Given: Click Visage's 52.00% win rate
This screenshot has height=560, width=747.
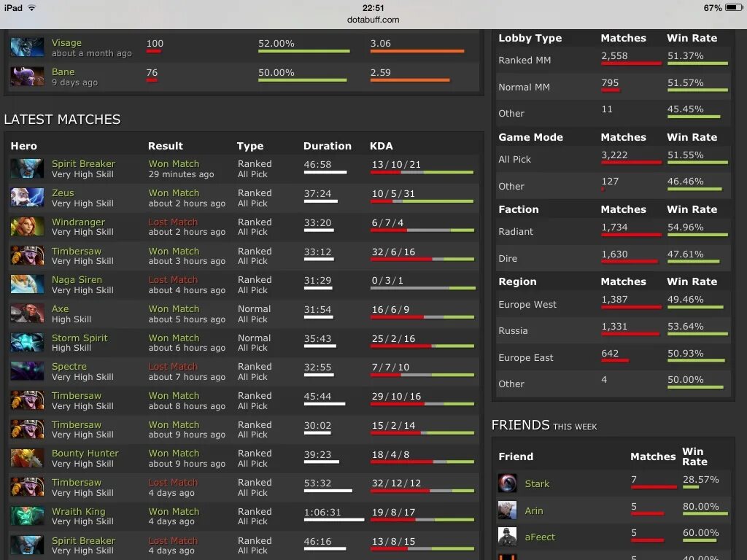Looking at the screenshot, I should click(x=276, y=43).
